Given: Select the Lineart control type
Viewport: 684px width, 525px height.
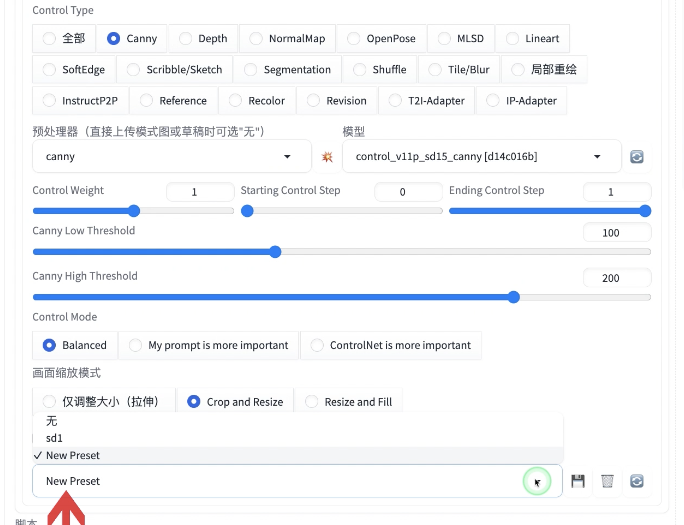Looking at the screenshot, I should coord(533,38).
